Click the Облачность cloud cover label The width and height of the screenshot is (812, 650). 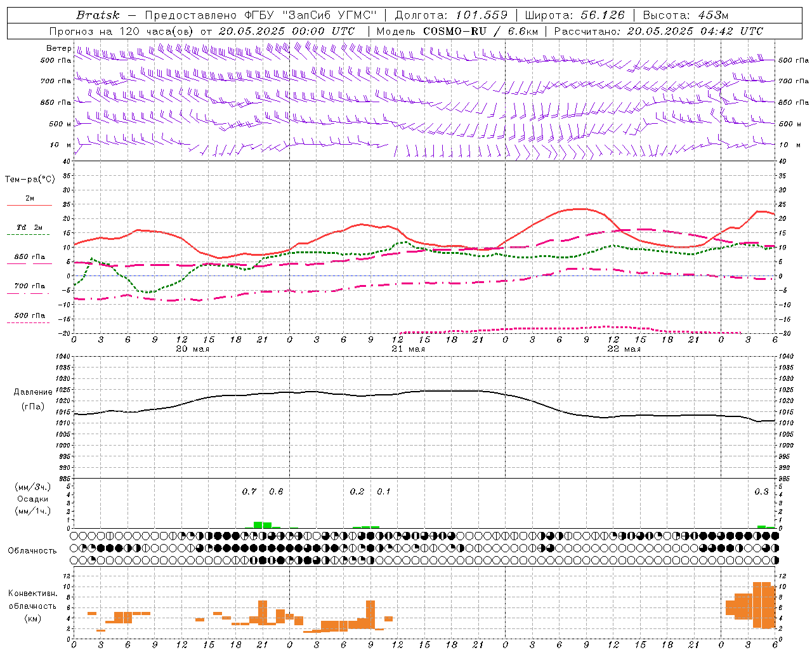[x=32, y=550]
